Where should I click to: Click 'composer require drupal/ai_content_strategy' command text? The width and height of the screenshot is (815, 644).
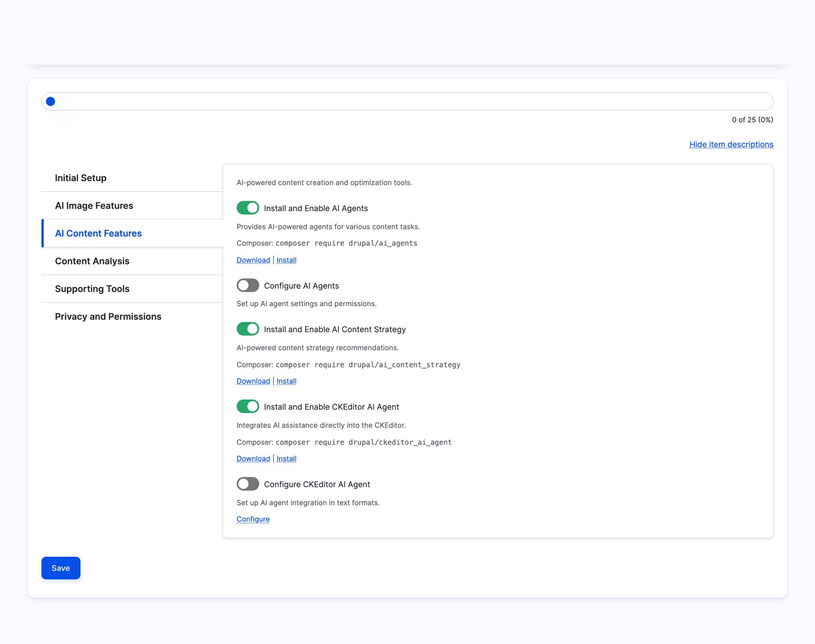pos(368,365)
